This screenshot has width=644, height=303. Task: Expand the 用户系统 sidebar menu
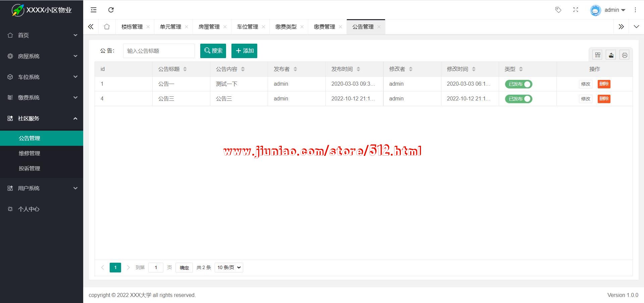pos(42,188)
